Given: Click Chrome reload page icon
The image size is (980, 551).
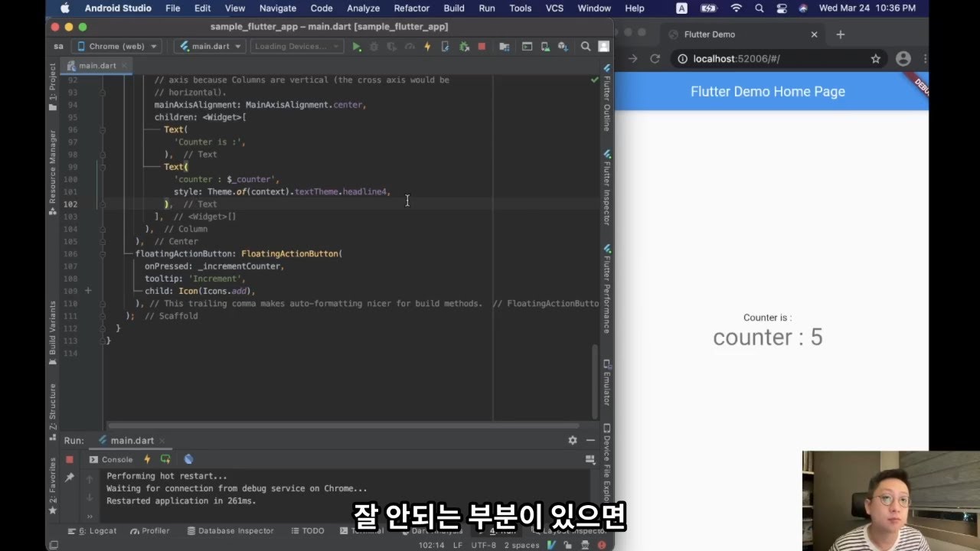Looking at the screenshot, I should (x=655, y=59).
